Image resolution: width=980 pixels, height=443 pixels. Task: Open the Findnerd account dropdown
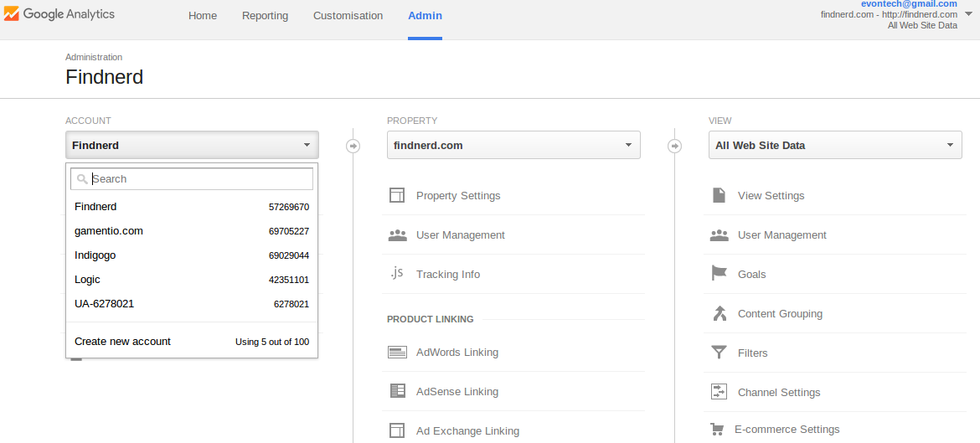pos(192,145)
